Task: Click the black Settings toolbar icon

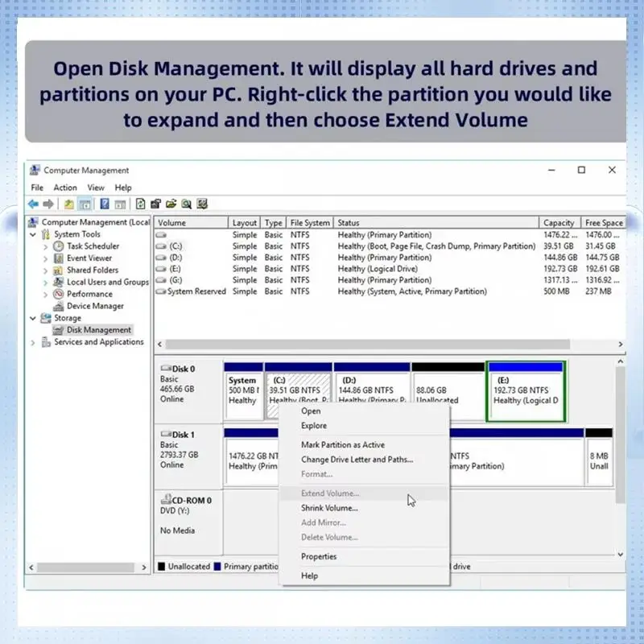Action: point(155,204)
